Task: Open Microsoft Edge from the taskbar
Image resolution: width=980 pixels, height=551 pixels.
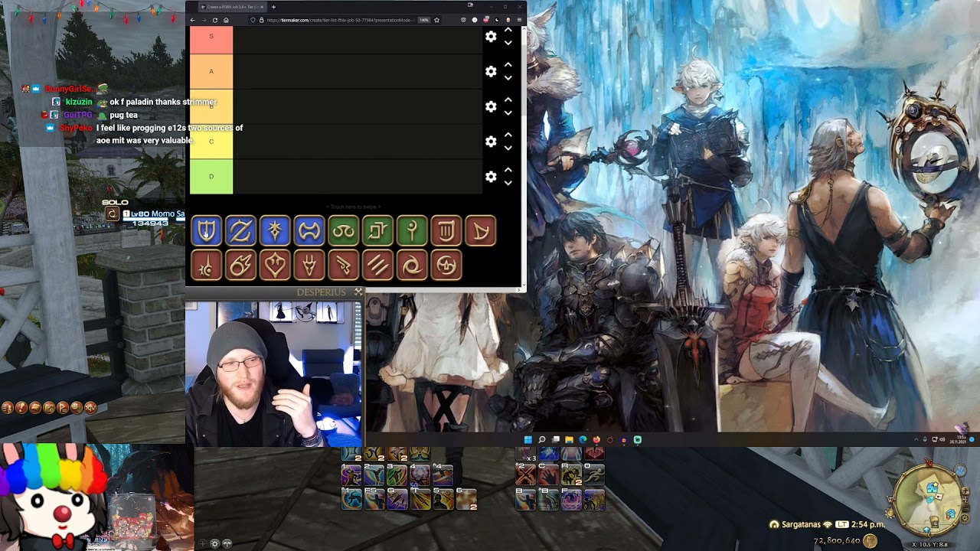Action: pos(583,439)
